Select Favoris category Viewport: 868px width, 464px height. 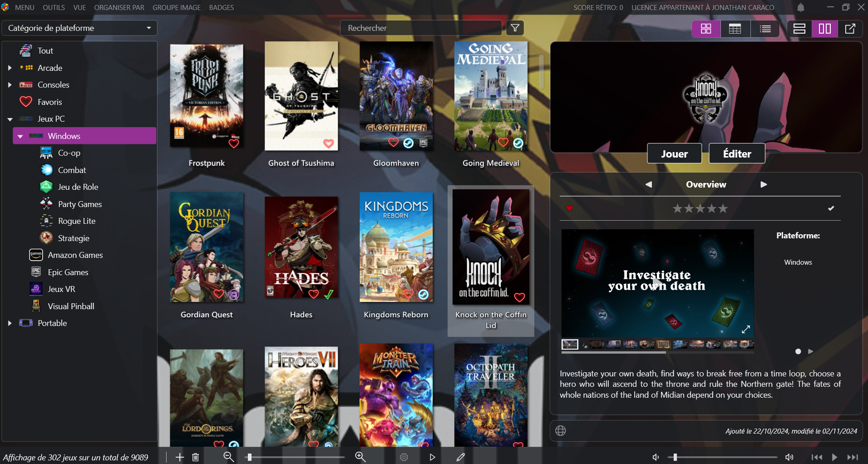point(49,102)
